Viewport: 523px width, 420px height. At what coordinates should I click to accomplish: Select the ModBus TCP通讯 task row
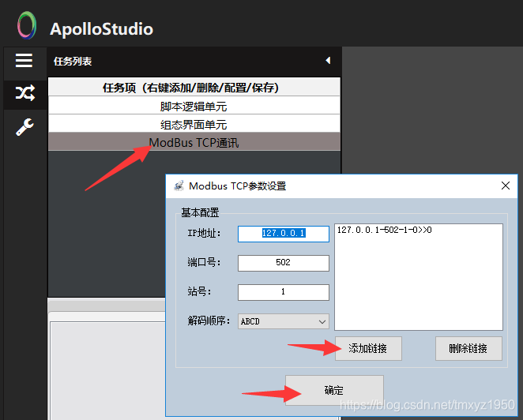tap(194, 142)
